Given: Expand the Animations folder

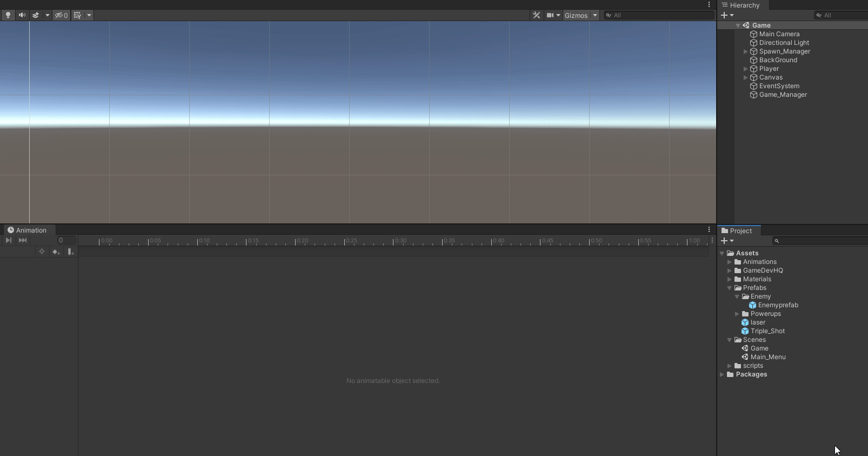Looking at the screenshot, I should point(730,262).
